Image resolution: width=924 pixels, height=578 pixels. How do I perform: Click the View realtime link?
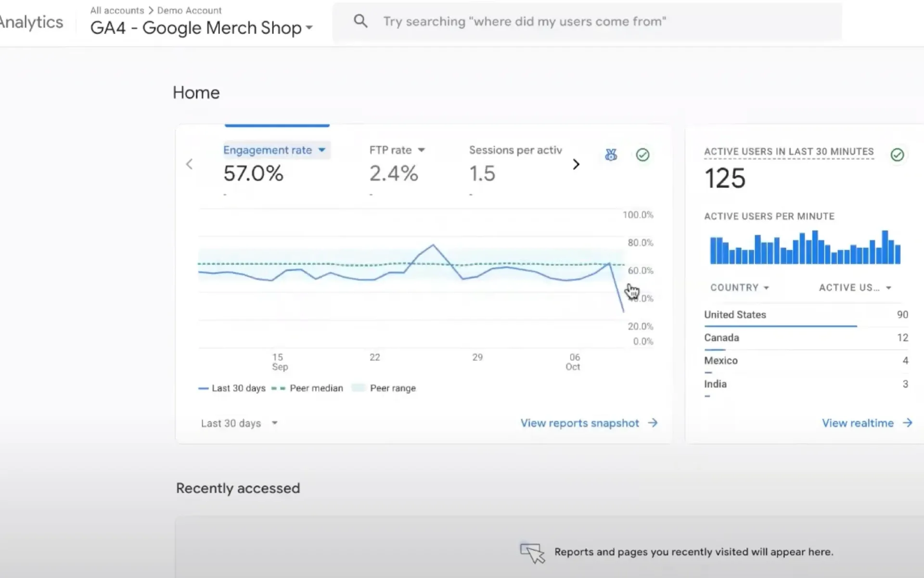[x=858, y=423]
